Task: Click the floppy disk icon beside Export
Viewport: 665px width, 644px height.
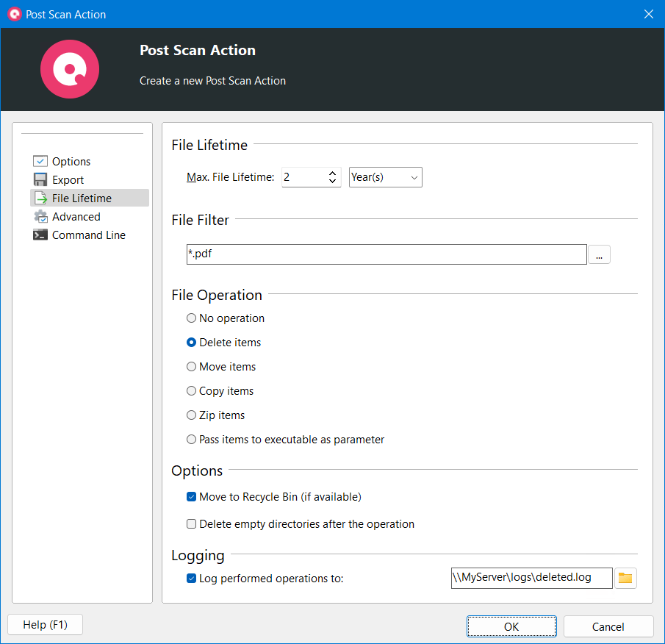Action: (x=40, y=179)
